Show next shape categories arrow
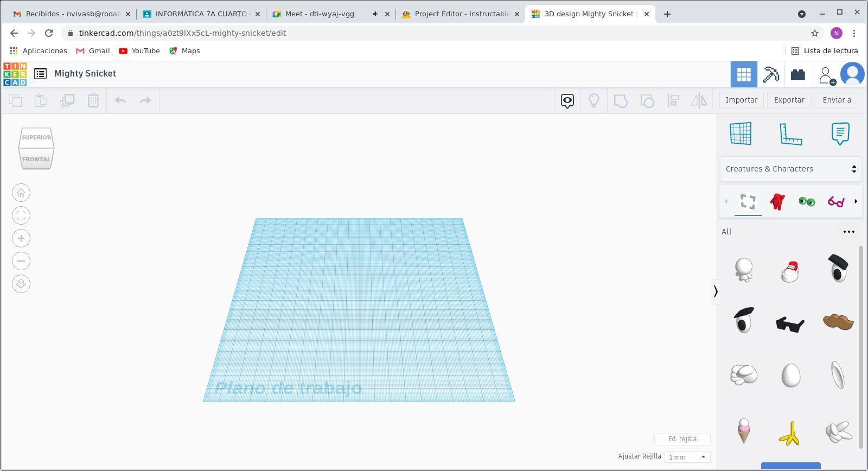868x471 pixels. click(856, 201)
